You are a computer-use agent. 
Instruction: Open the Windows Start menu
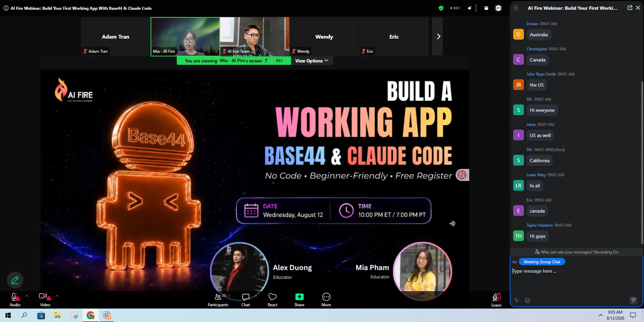[x=8, y=315]
